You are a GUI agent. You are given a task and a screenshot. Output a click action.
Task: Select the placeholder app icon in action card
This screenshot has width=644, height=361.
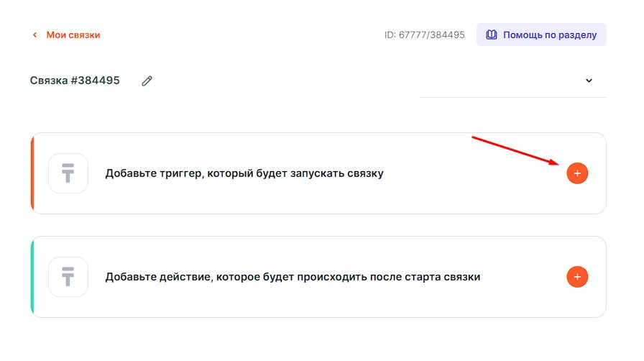68,277
